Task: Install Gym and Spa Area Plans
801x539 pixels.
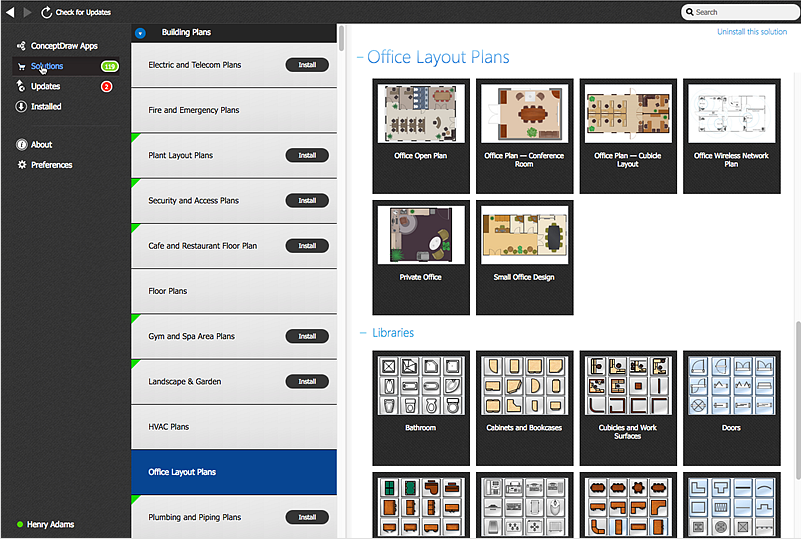Action: [x=307, y=336]
